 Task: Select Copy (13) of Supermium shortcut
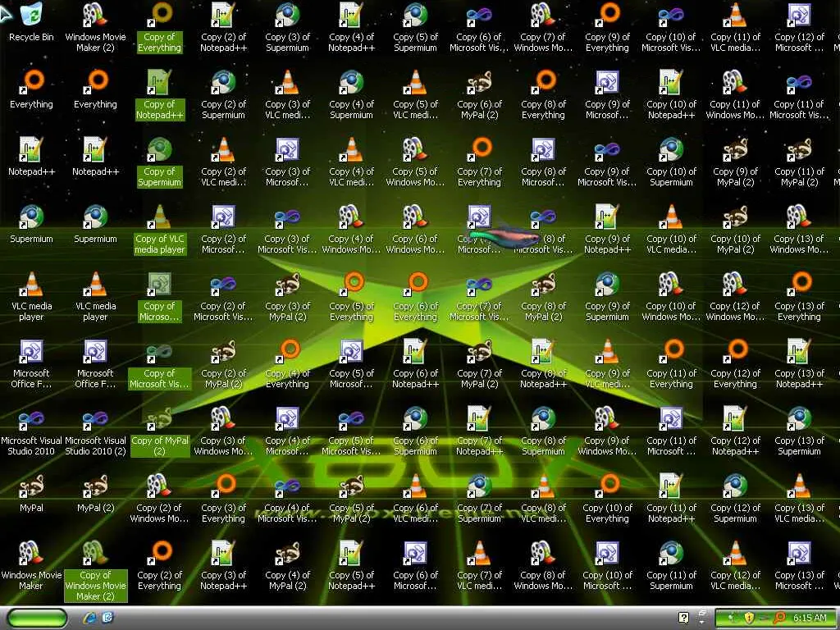(x=799, y=431)
